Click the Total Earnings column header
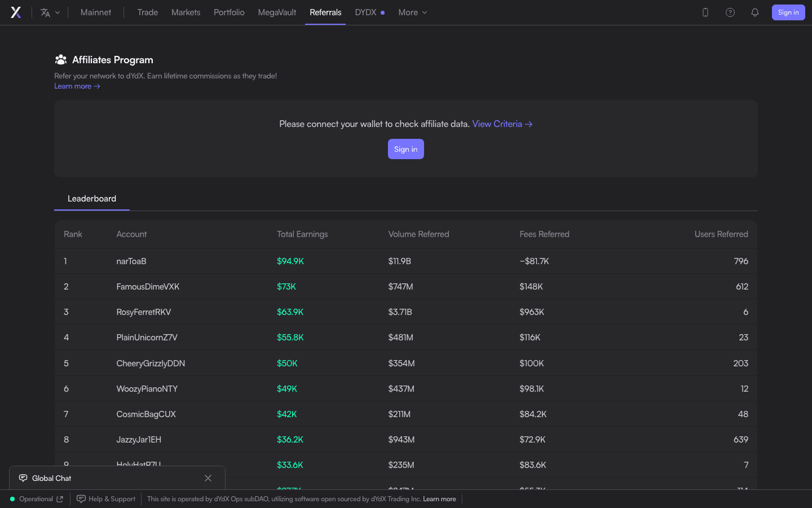Viewport: 812px width, 508px height. click(302, 234)
